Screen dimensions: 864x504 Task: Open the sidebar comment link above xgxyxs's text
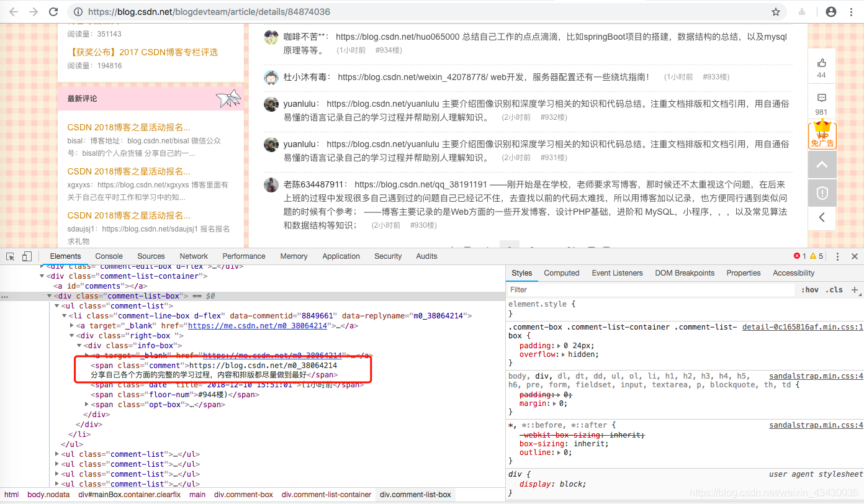129,171
